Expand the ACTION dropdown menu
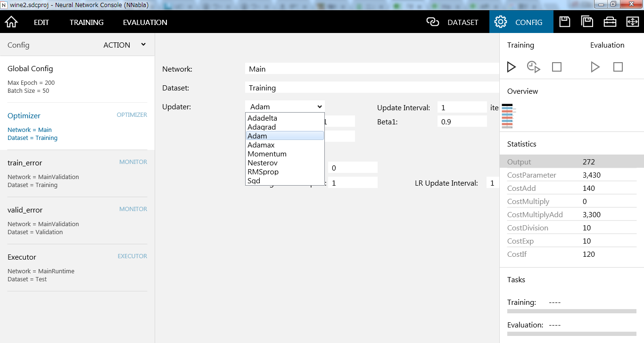 (124, 45)
